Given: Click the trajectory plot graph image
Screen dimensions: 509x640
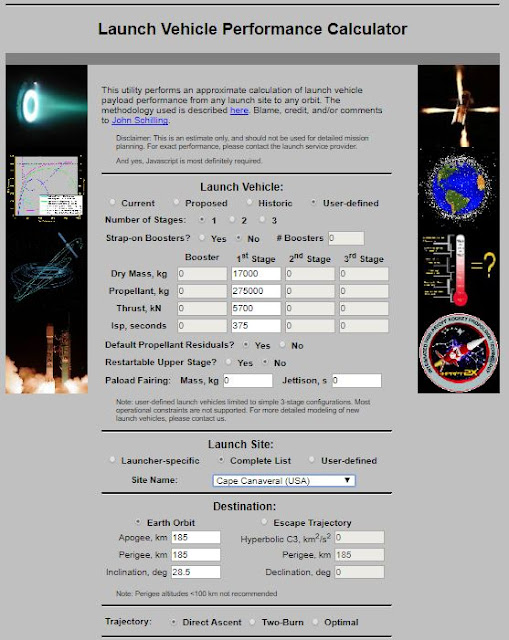Looking at the screenshot, I should [x=47, y=188].
